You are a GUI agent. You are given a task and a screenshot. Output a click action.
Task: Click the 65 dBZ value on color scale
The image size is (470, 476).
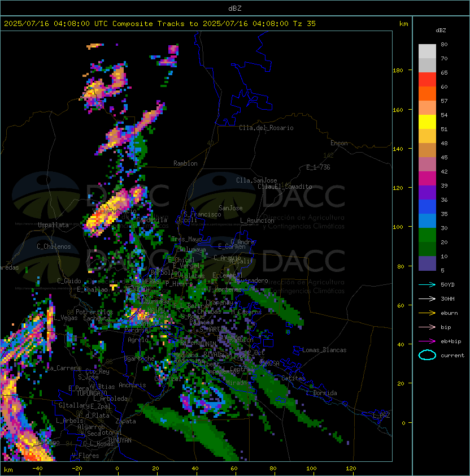pyautogui.click(x=444, y=72)
